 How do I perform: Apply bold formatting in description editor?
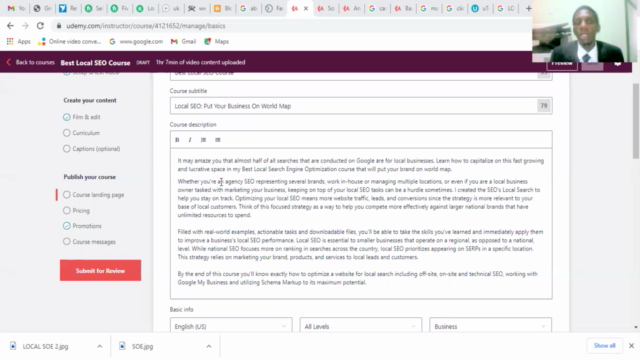pos(177,140)
